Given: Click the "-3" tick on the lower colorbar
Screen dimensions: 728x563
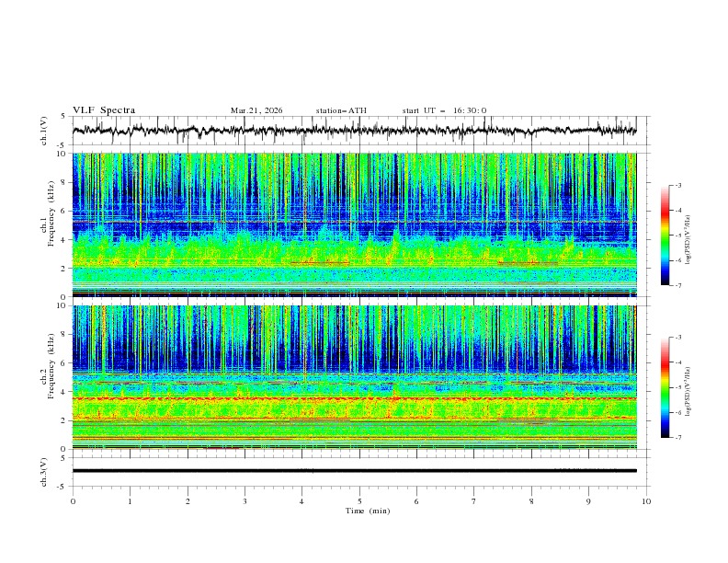Looking at the screenshot, I should coord(678,338).
